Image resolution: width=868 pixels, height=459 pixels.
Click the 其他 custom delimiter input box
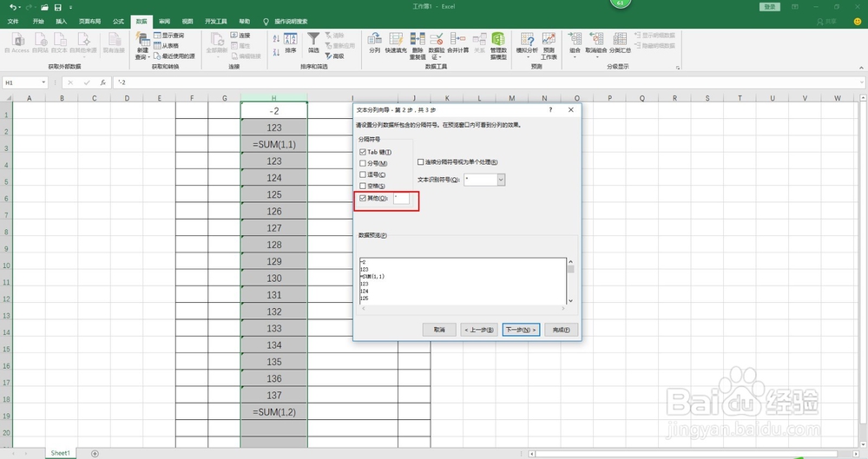click(x=401, y=198)
